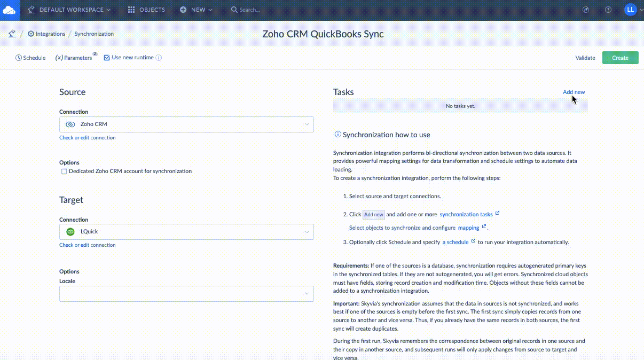Open the help question mark icon
This screenshot has width=644, height=360.
608,10
